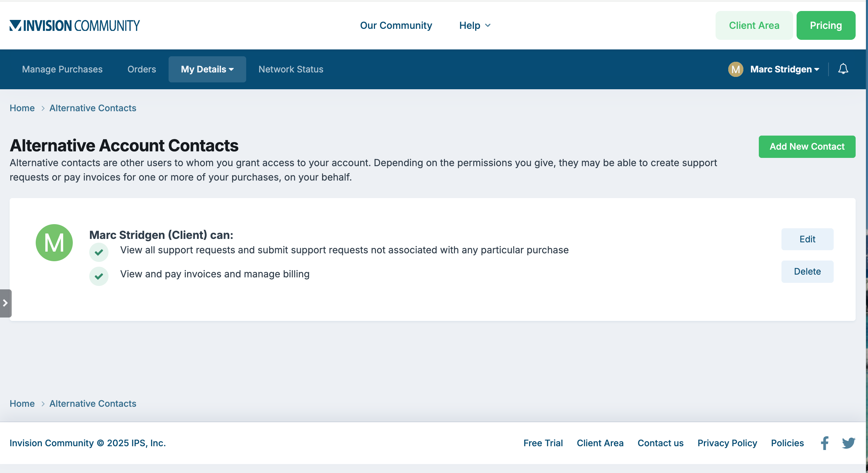Open the Free Trial footer link
Viewport: 868px width, 473px height.
point(543,443)
